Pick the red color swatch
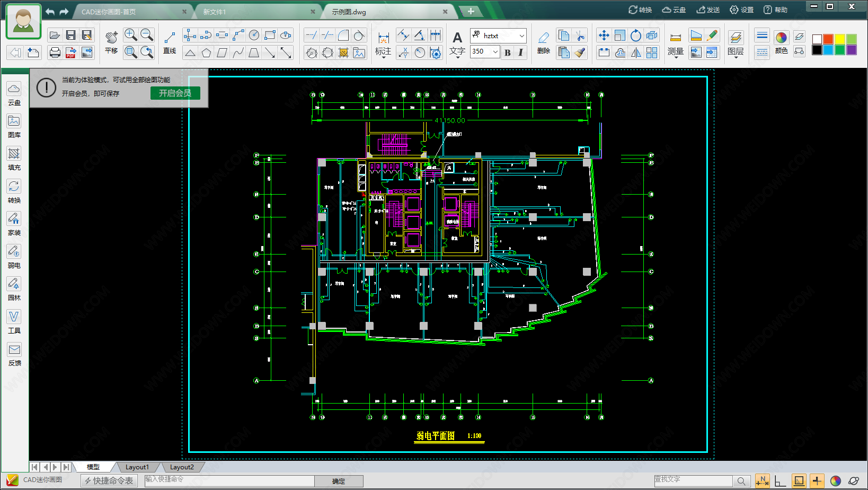 coord(828,39)
